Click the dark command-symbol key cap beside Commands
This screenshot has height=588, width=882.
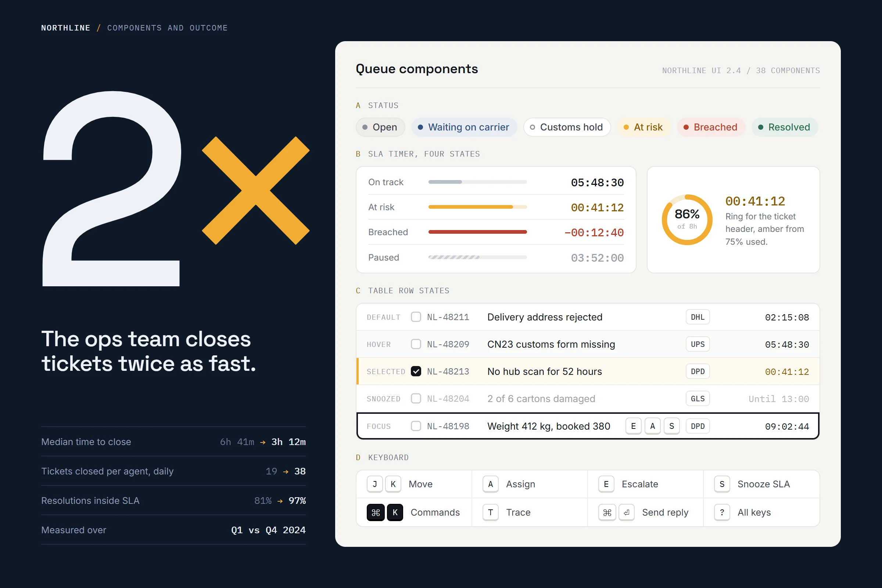[375, 512]
